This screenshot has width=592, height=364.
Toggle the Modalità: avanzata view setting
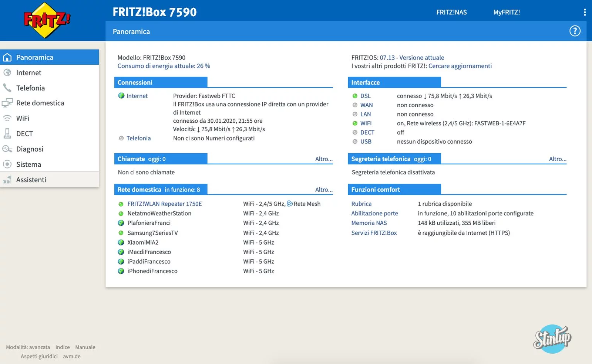point(28,347)
